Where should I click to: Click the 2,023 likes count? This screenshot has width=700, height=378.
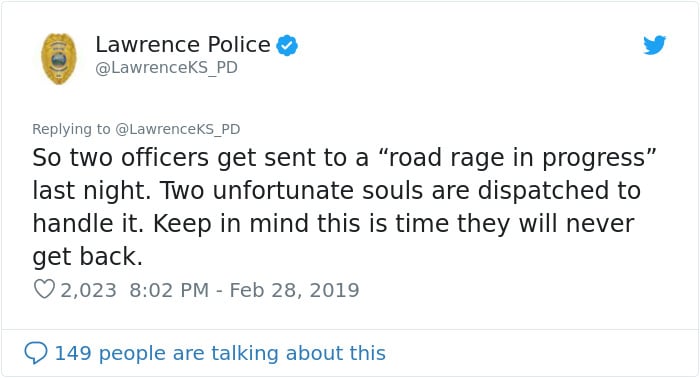88,290
